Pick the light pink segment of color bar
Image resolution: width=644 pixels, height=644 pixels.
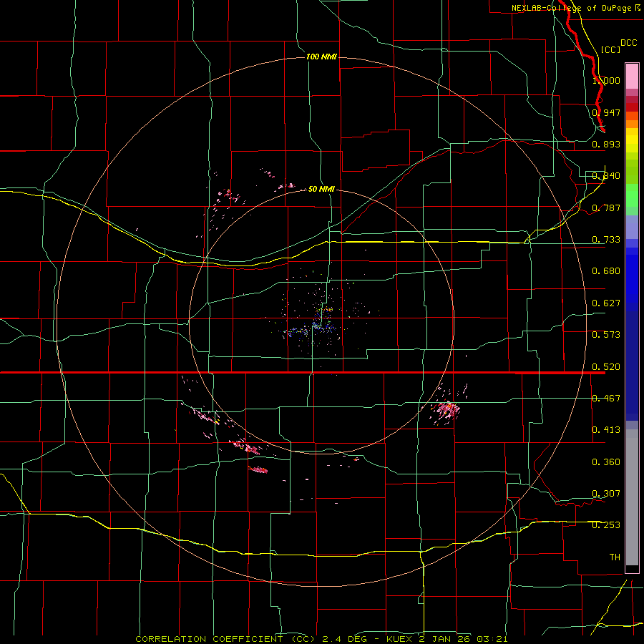click(632, 76)
